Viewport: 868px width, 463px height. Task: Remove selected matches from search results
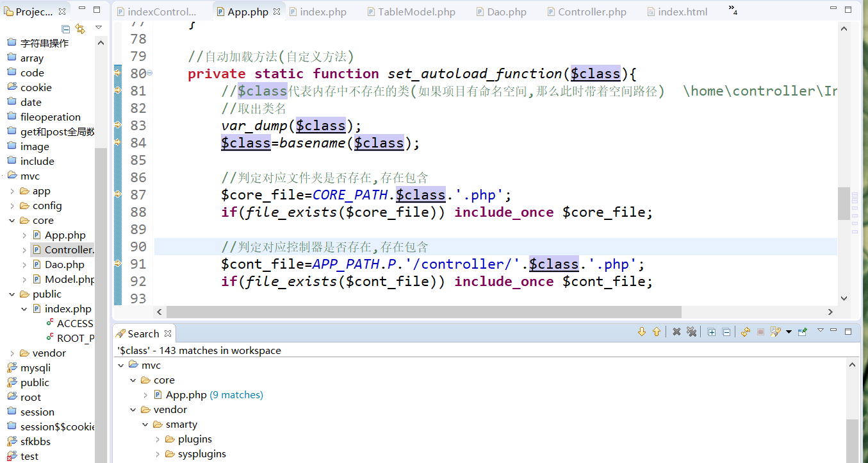pos(676,332)
